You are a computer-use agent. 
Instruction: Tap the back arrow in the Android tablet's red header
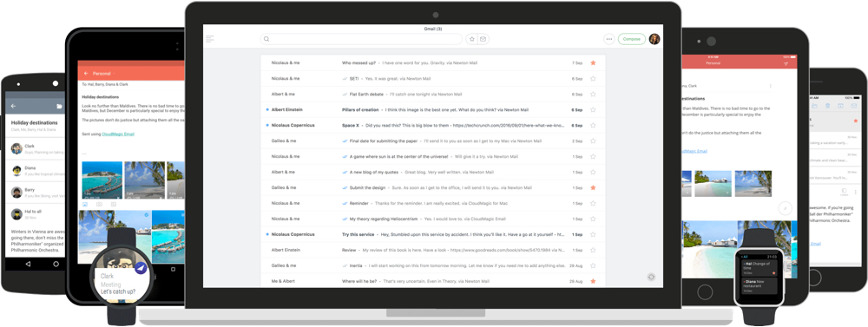click(86, 73)
